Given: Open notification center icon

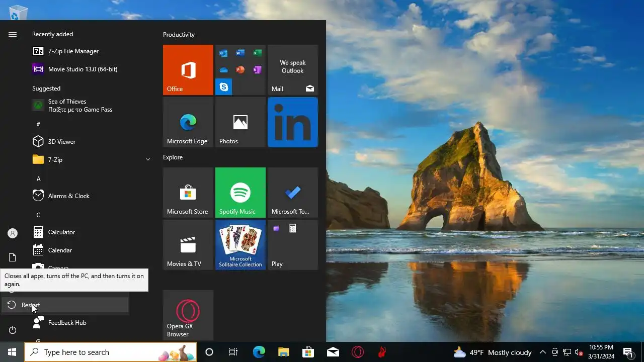Looking at the screenshot, I should (x=628, y=352).
